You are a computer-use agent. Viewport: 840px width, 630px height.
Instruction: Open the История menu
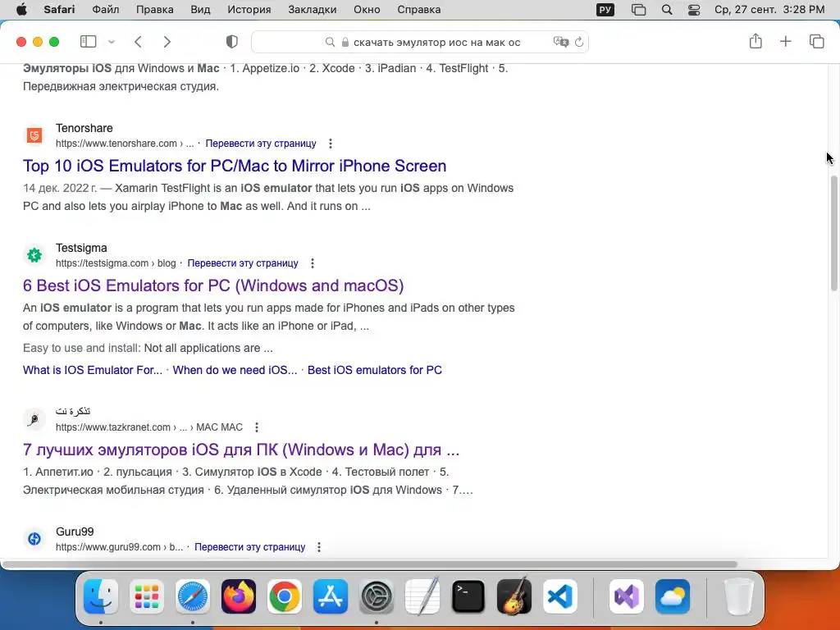(x=249, y=10)
